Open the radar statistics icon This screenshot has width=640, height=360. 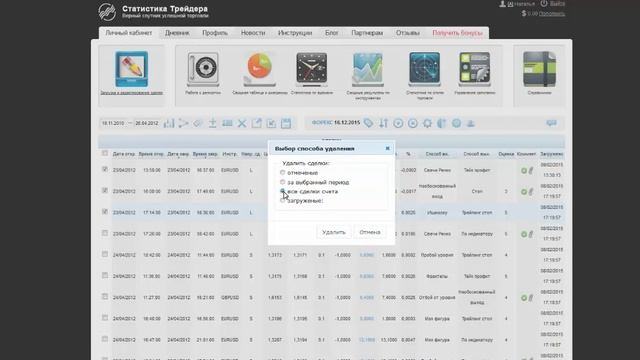click(424, 69)
